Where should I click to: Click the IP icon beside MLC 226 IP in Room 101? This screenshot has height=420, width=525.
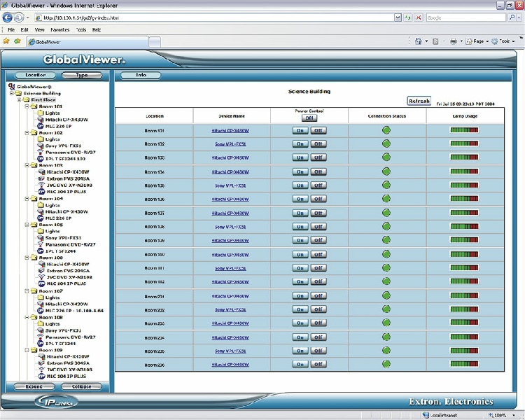40,126
